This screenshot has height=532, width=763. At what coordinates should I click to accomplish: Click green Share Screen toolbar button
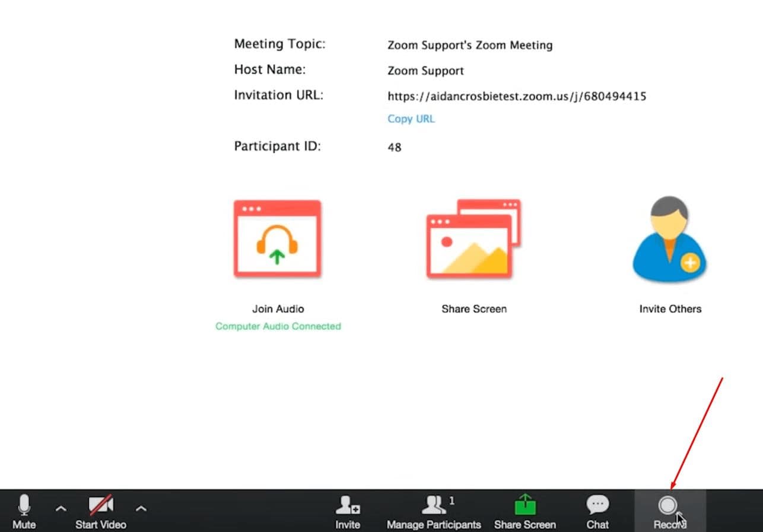pyautogui.click(x=525, y=511)
